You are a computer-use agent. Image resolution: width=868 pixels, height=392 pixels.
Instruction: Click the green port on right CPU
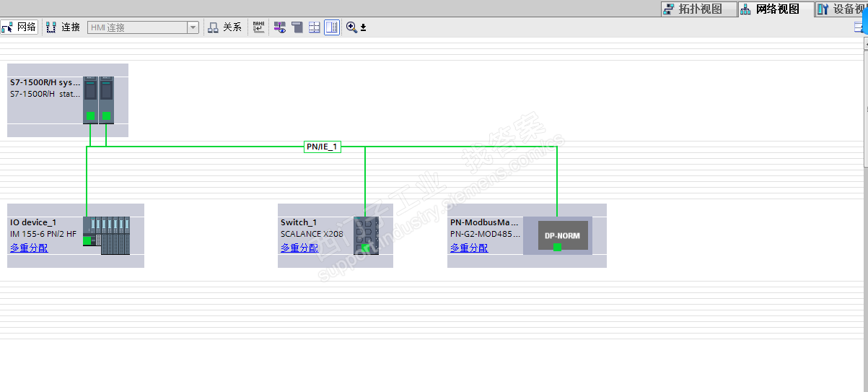coord(106,116)
